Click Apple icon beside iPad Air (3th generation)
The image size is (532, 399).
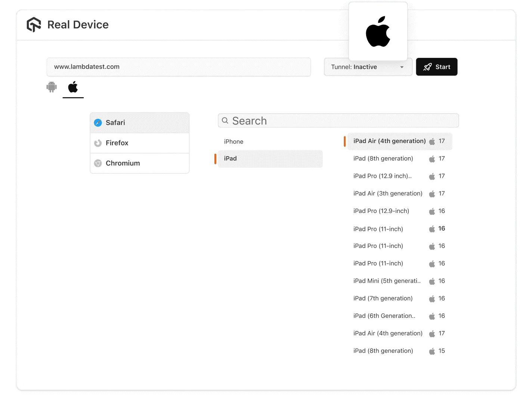[432, 194]
